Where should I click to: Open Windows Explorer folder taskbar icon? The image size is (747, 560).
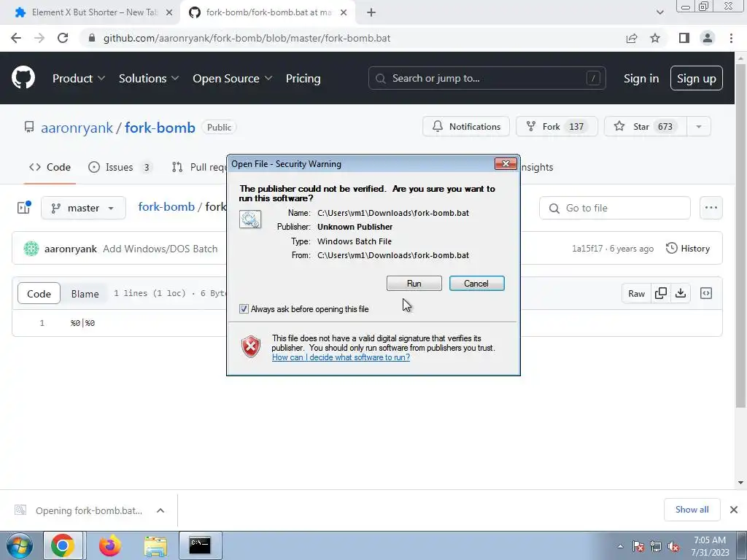tap(155, 545)
